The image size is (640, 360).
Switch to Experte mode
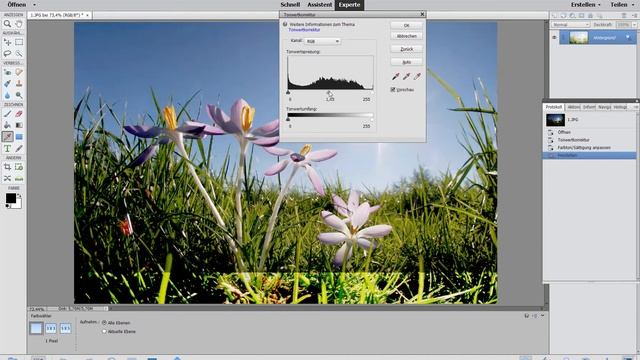click(349, 5)
